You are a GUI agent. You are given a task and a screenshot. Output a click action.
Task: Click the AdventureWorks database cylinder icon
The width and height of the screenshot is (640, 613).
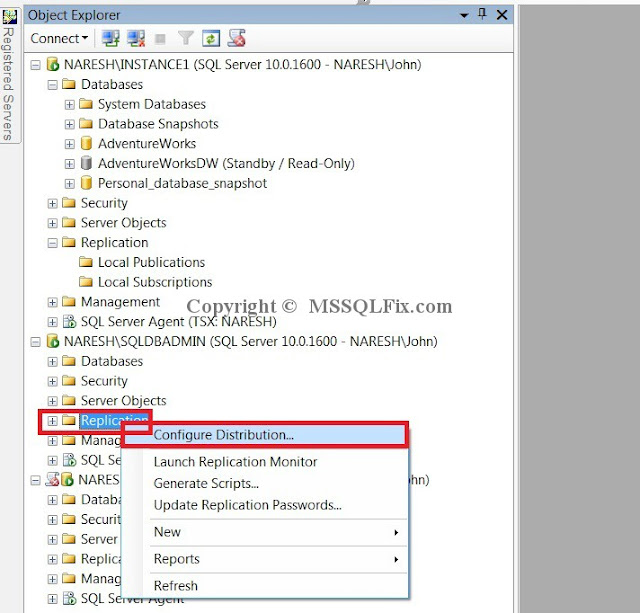[x=86, y=143]
